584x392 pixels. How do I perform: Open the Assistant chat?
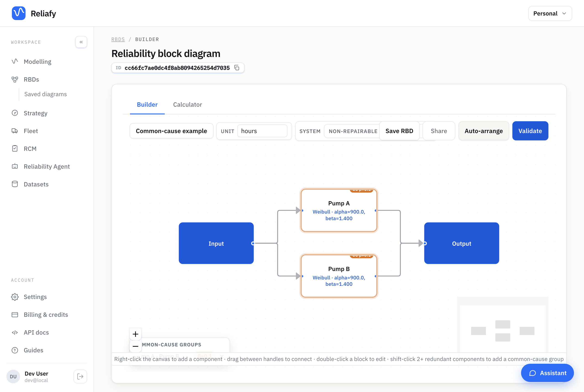tap(547, 373)
